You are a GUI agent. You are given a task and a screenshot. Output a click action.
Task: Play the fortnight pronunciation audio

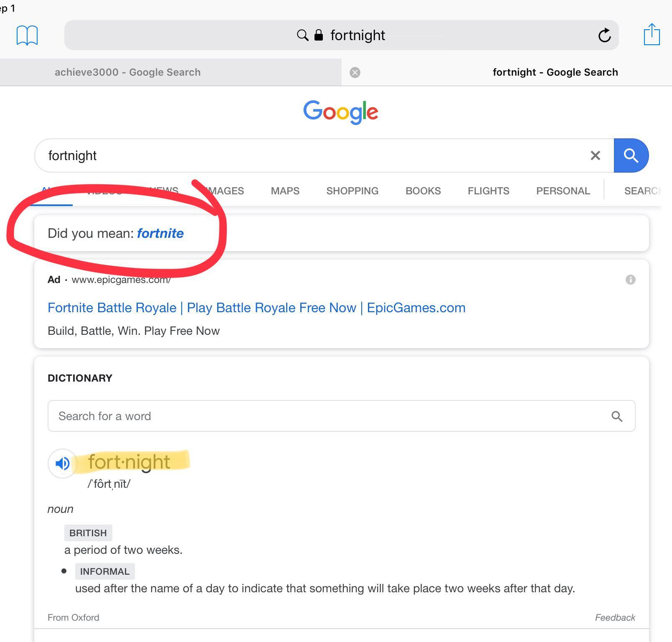[63, 463]
